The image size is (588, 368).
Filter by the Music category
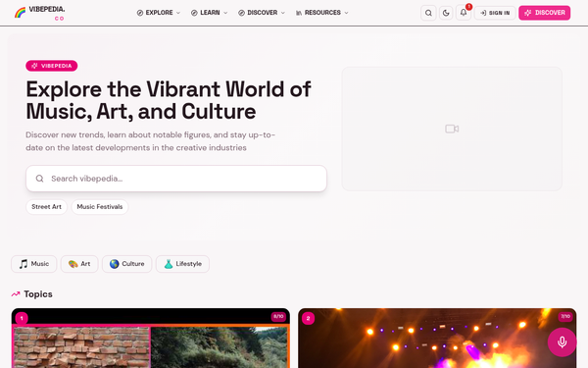[x=33, y=264]
